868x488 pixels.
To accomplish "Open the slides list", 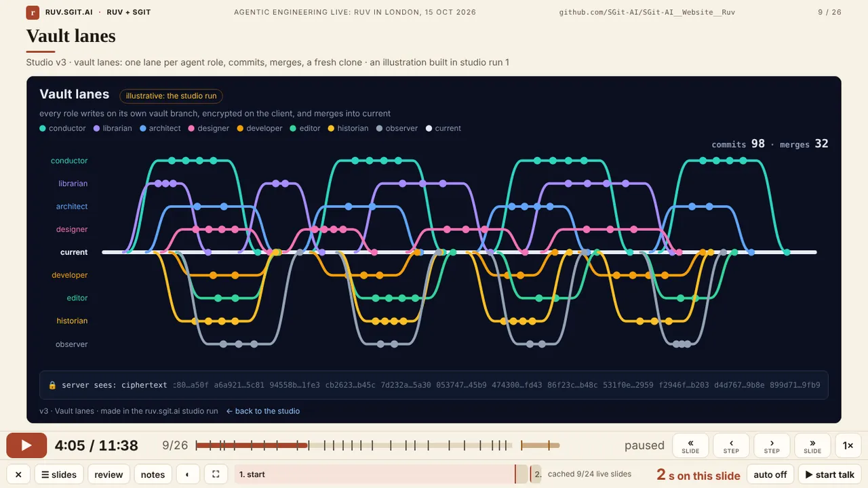I will point(59,474).
